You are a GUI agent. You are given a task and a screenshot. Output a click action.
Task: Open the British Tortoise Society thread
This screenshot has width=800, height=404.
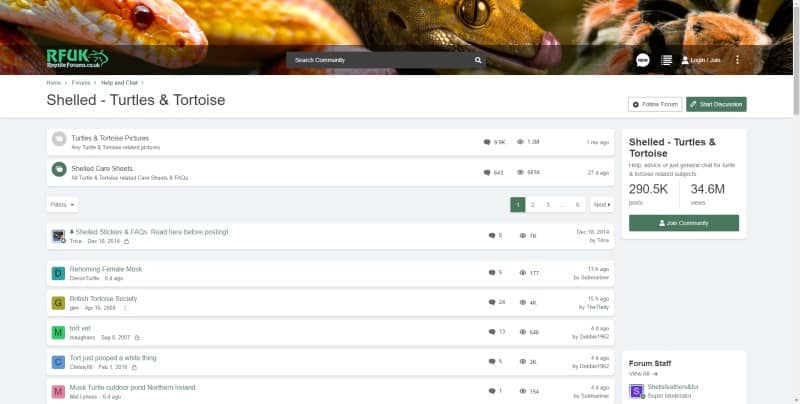point(104,298)
